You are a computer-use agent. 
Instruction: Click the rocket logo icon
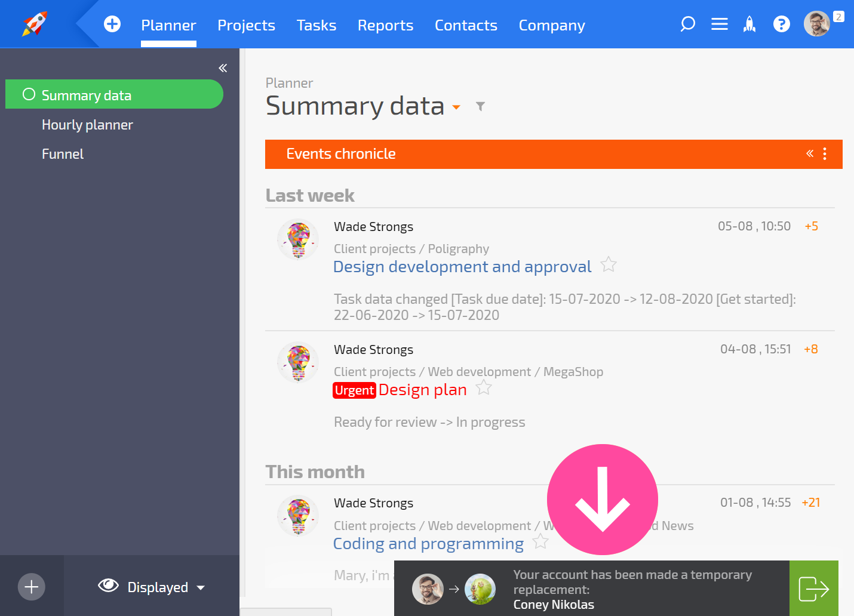point(35,24)
